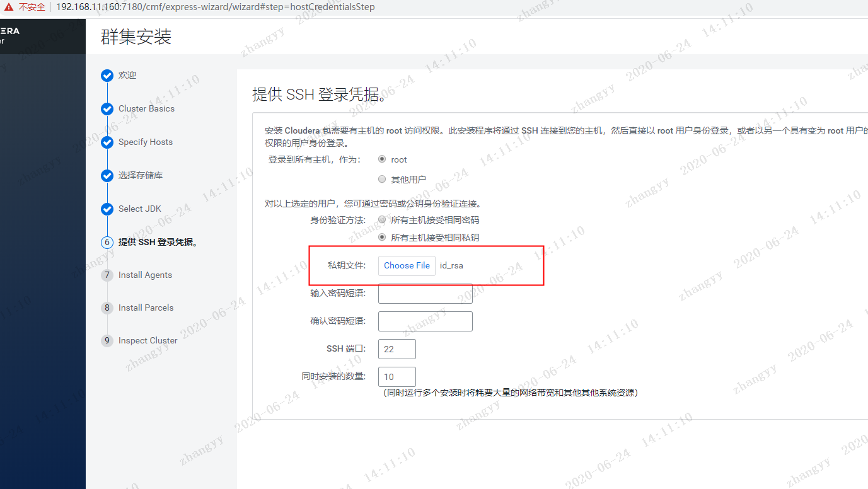The width and height of the screenshot is (868, 489).
Task: Click the id_rsa selected file name
Action: (451, 266)
